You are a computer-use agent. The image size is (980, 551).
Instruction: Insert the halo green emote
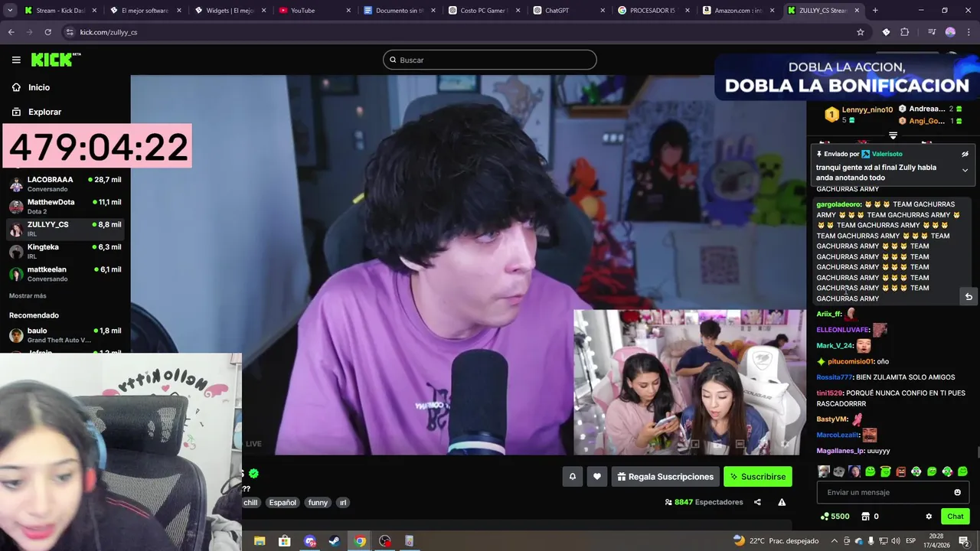885,471
